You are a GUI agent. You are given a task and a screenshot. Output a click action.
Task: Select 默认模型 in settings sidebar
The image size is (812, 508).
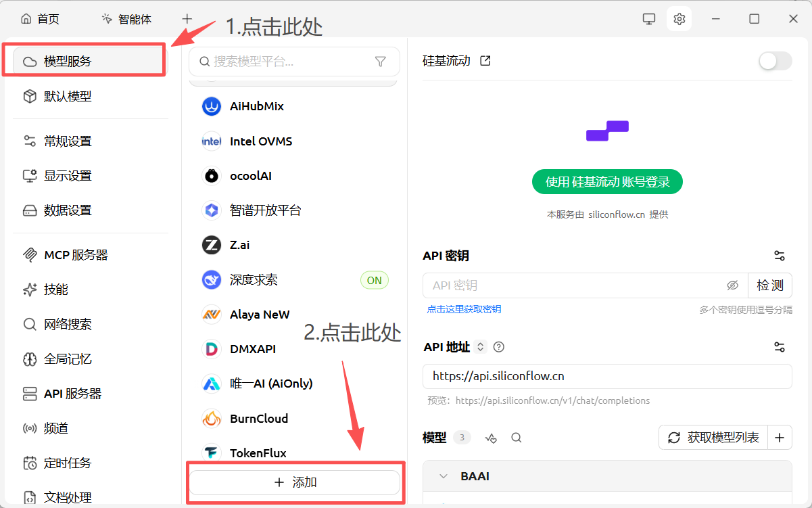91,97
